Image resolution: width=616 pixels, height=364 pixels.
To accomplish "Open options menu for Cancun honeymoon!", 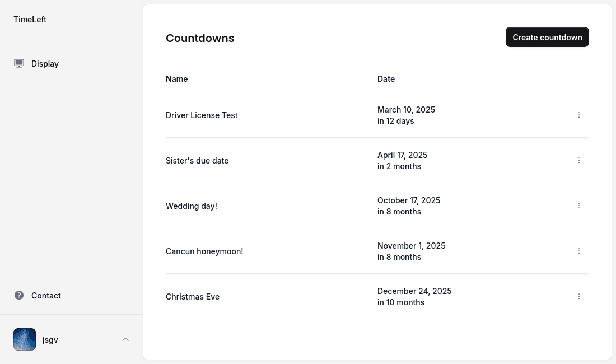I will click(578, 251).
